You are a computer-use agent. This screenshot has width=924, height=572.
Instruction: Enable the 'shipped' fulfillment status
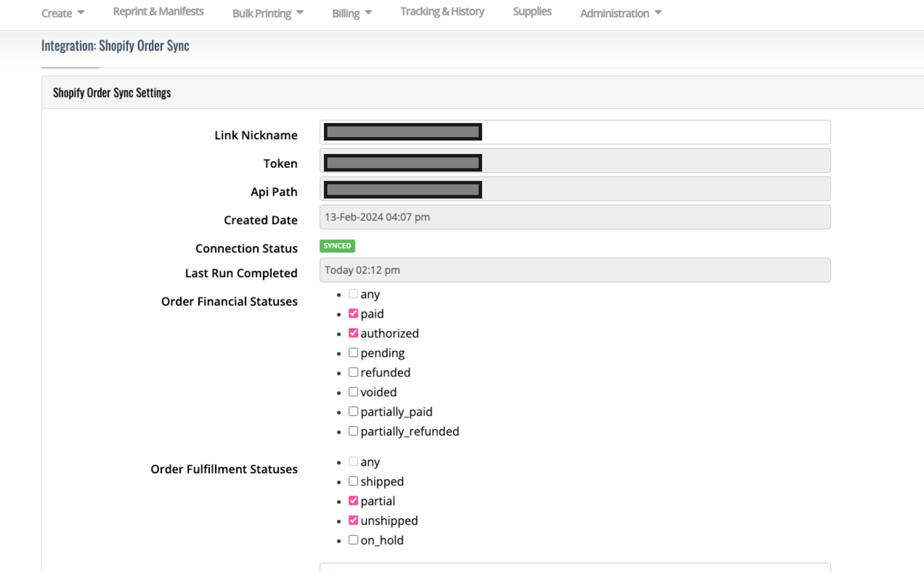[x=353, y=481]
